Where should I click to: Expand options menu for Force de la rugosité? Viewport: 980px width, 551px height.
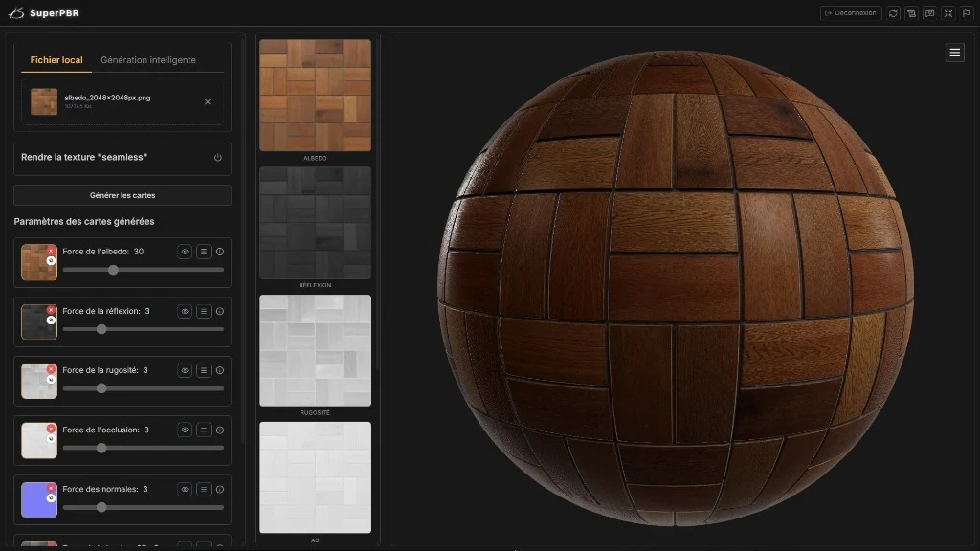pos(203,370)
